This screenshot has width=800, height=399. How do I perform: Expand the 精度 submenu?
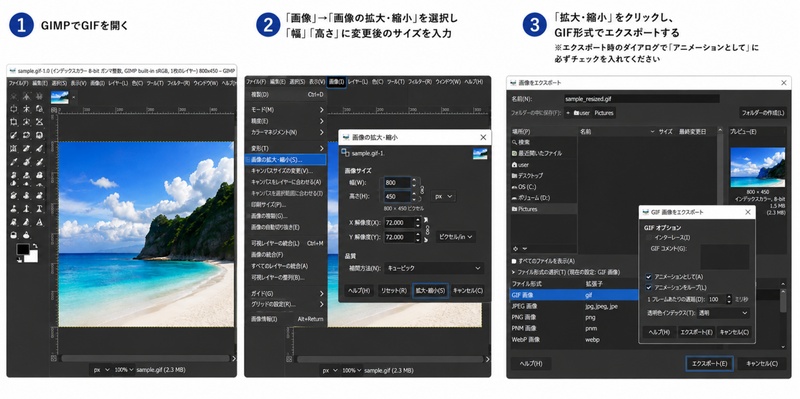coord(286,121)
